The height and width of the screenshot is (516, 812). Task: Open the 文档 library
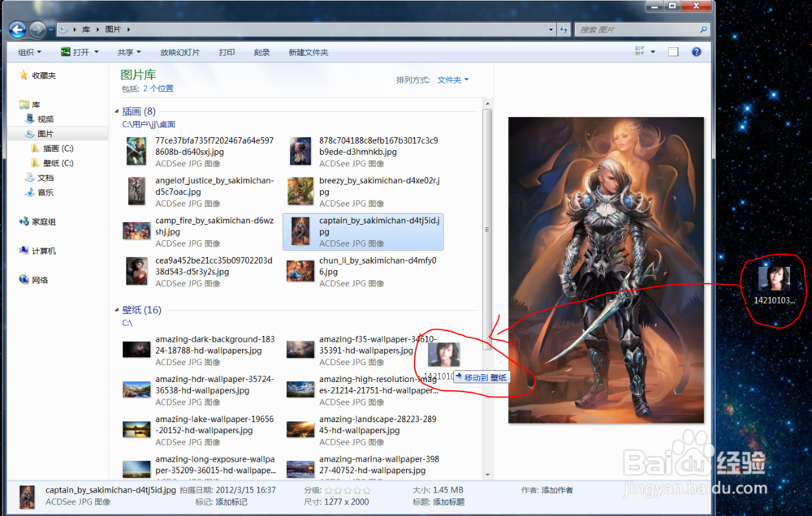40,178
